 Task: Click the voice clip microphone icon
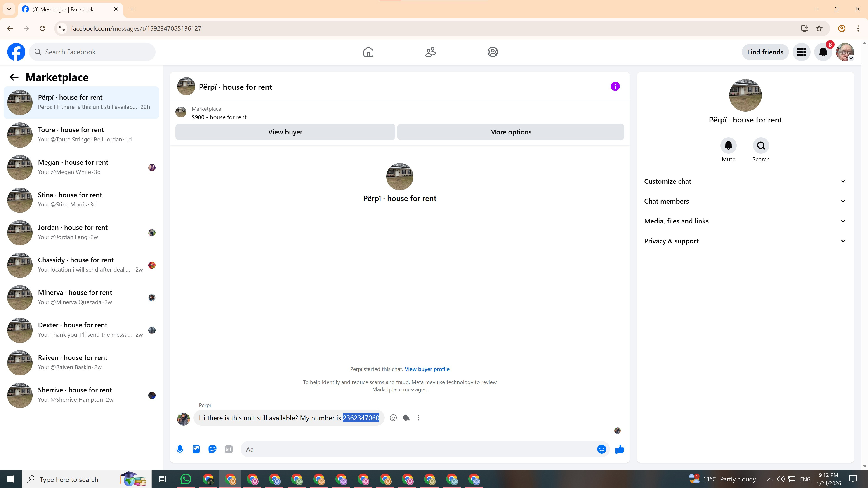point(180,449)
